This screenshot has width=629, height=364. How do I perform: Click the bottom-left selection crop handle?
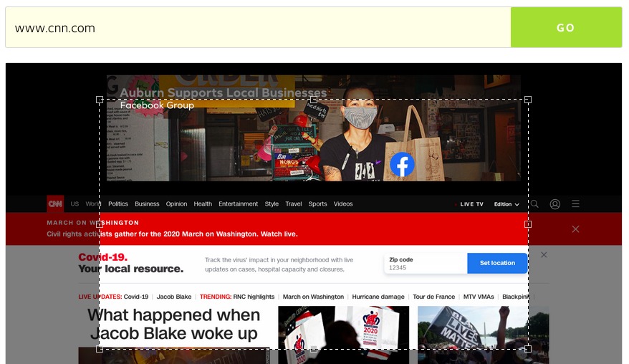coord(100,349)
